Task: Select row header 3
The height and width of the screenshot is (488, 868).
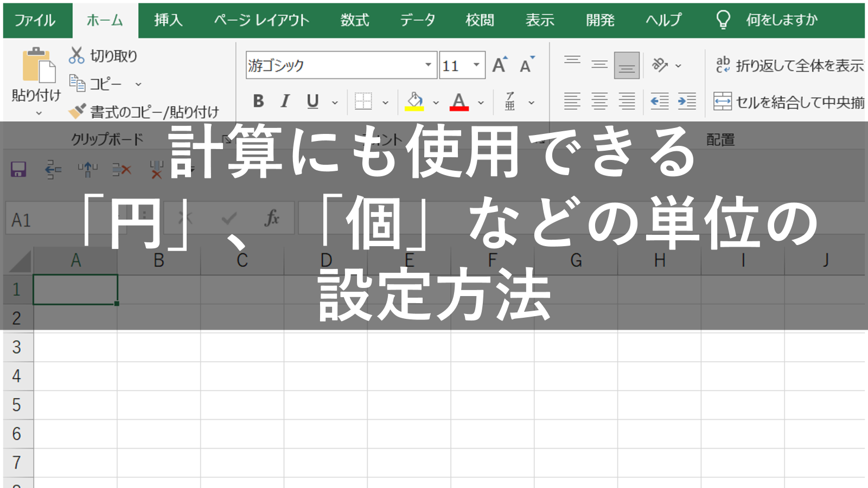Action: pos(17,347)
